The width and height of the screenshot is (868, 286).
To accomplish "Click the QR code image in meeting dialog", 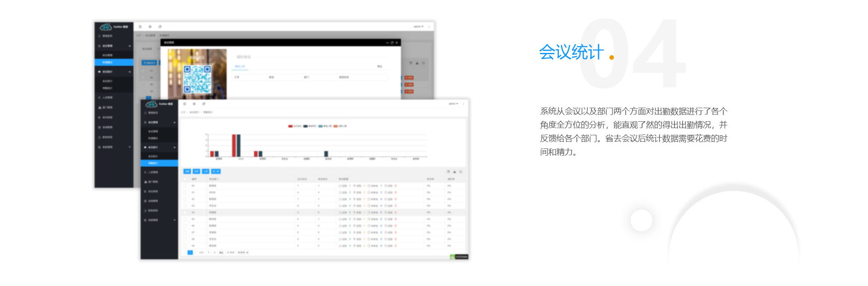I will pyautogui.click(x=197, y=79).
